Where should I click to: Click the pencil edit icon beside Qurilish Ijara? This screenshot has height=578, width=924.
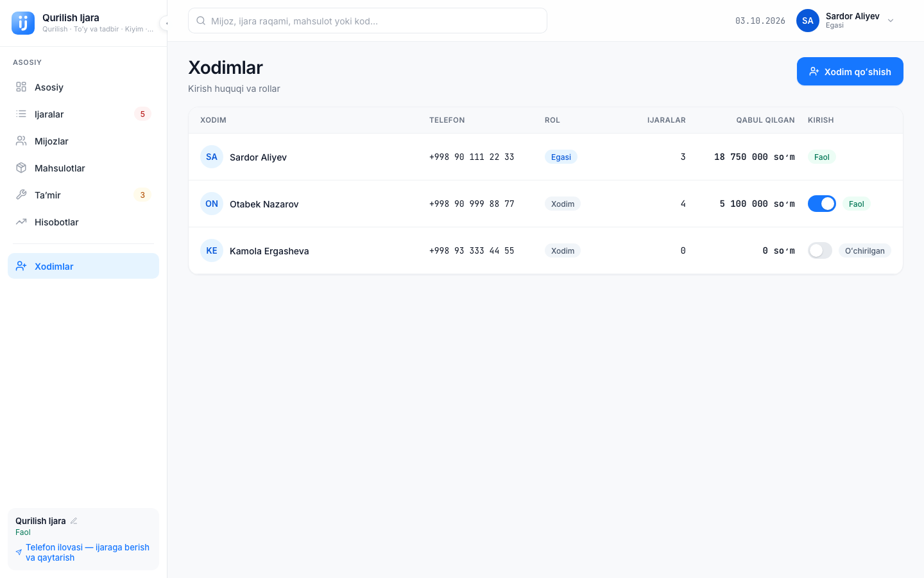click(x=74, y=521)
